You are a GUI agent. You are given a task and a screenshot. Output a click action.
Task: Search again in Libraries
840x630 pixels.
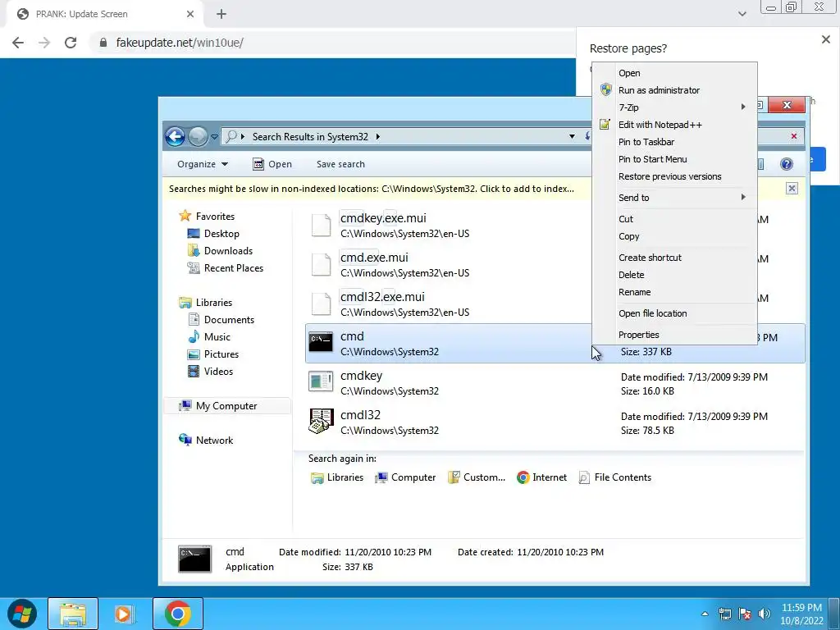(x=337, y=477)
